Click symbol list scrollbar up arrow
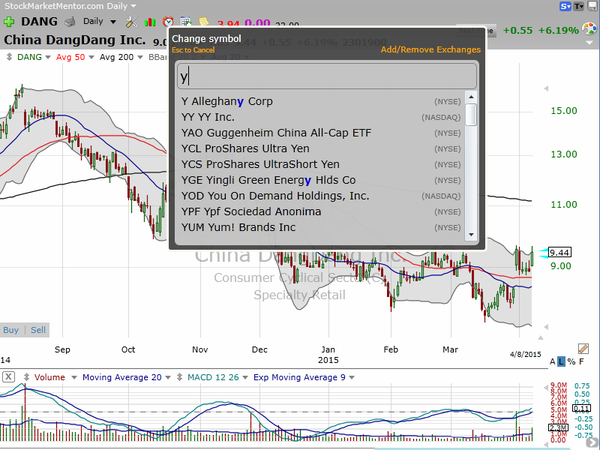This screenshot has height=450, width=600. [471, 97]
